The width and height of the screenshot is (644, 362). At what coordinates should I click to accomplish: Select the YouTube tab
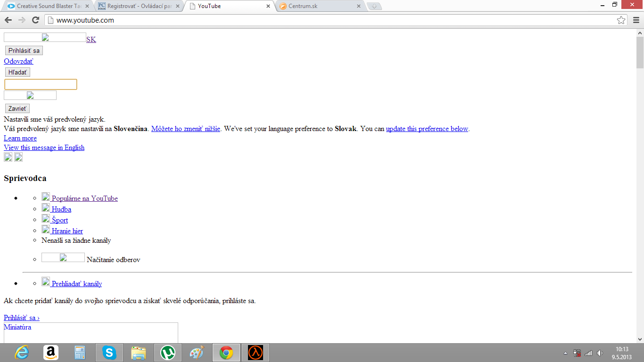[x=229, y=6]
